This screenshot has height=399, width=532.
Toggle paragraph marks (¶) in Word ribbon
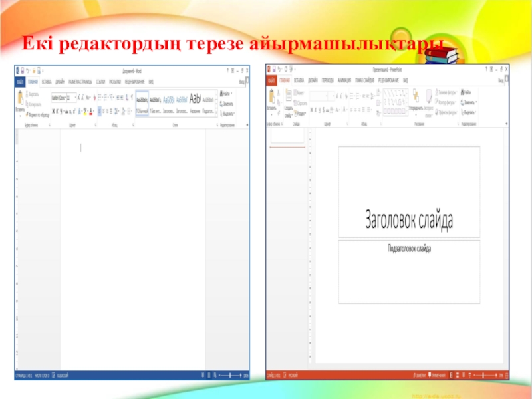pyautogui.click(x=132, y=97)
